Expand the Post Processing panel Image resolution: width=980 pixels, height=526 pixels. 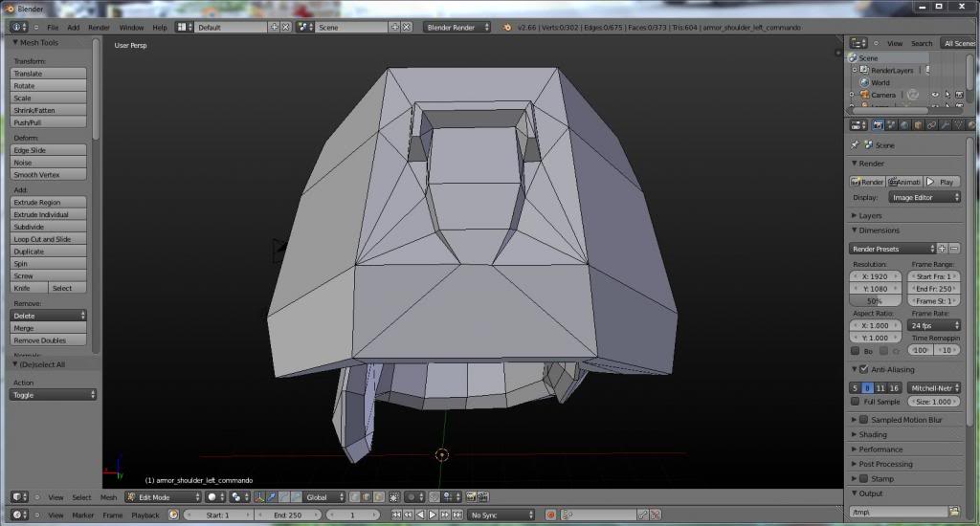[885, 464]
